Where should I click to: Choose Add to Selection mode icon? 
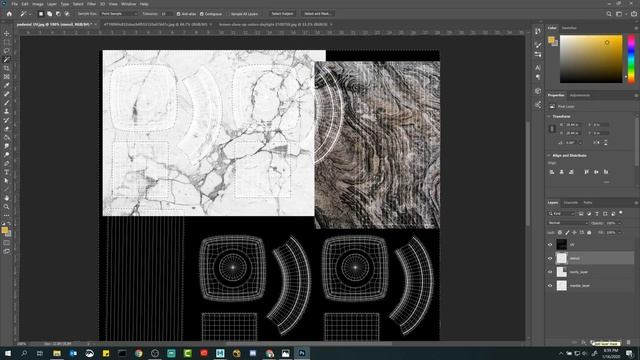coord(49,14)
